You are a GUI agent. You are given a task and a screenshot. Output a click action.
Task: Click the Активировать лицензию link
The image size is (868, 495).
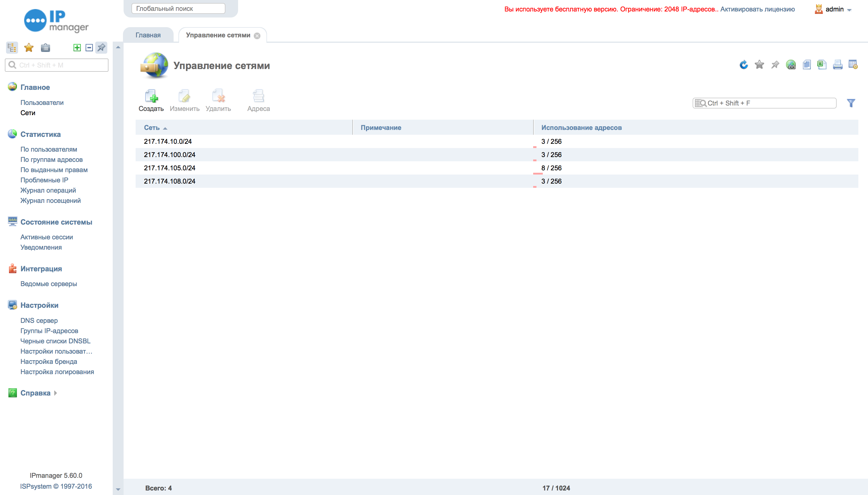[757, 9]
